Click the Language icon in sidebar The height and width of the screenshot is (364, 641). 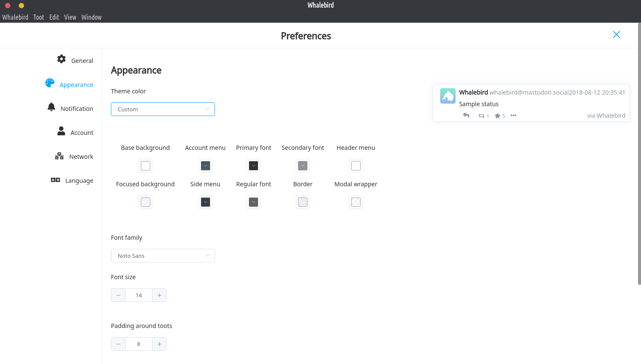pyautogui.click(x=56, y=180)
